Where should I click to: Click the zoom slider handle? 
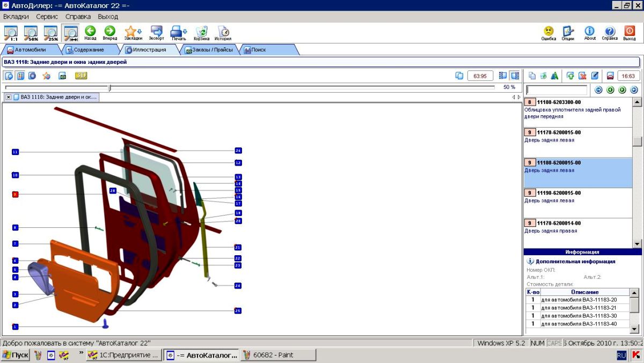[x=109, y=87]
